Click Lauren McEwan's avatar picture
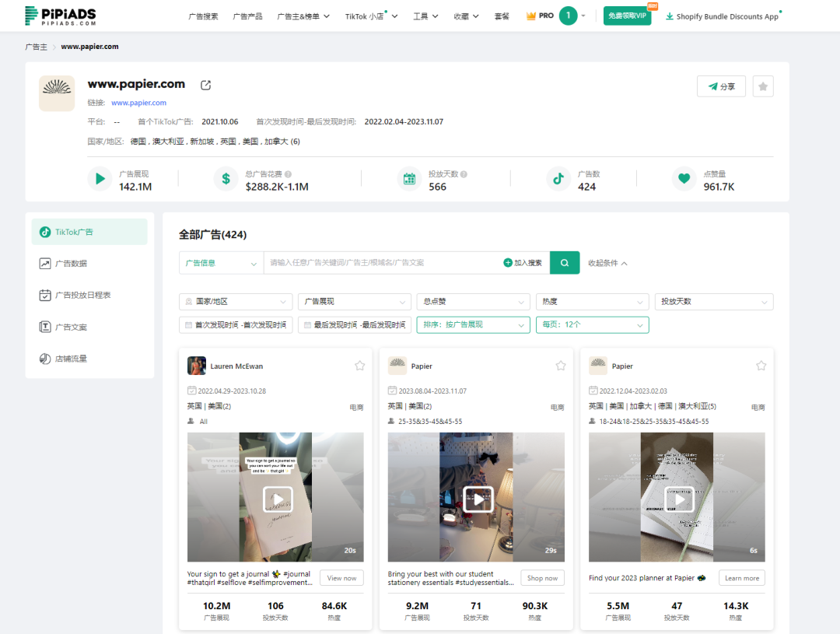 197,366
